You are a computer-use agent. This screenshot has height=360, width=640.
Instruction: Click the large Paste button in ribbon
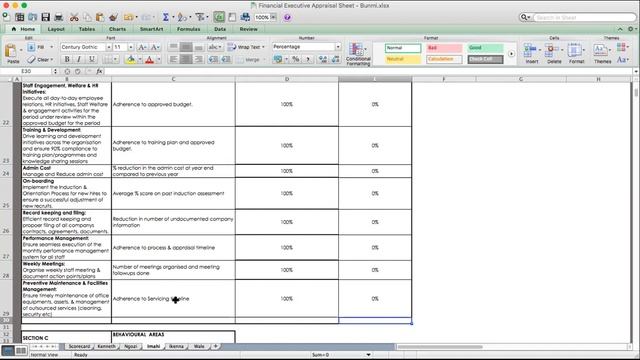(x=12, y=53)
